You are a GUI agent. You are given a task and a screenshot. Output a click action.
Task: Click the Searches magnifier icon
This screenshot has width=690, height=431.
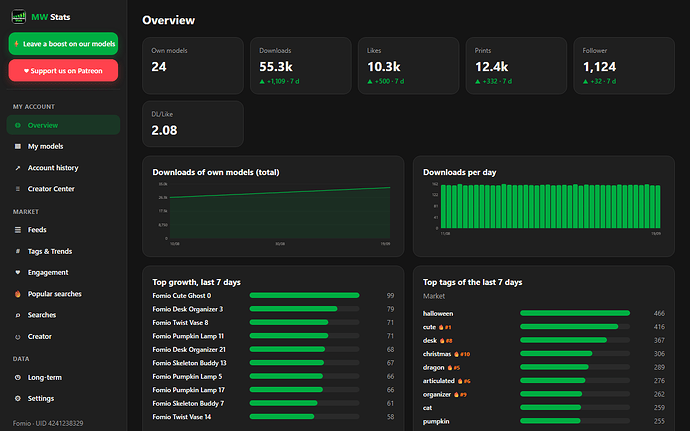[x=18, y=315]
